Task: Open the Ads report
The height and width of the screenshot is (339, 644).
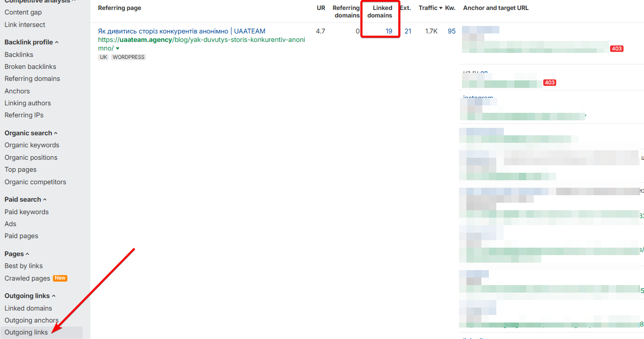Action: click(10, 224)
